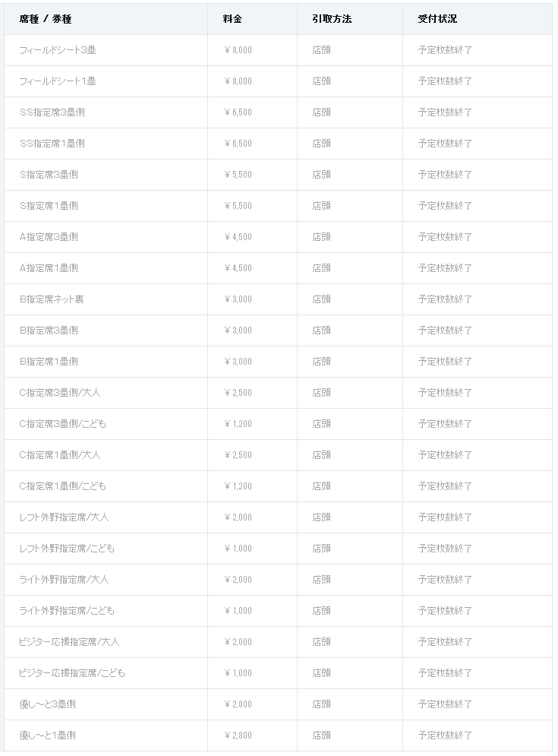The width and height of the screenshot is (558, 756).
Task: Click the SS指定席3塁側 seat type
Action: (52, 112)
